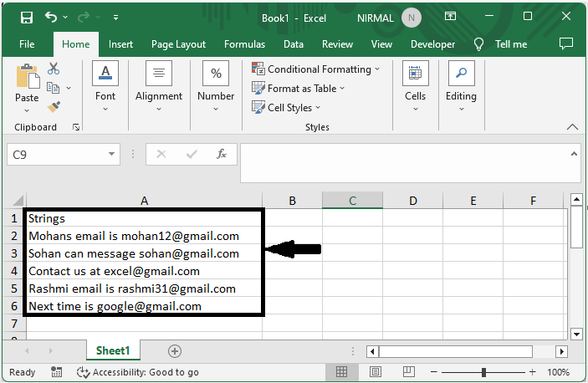The width and height of the screenshot is (588, 383).
Task: Select cell with sohan@gmail.com
Action: pos(145,253)
